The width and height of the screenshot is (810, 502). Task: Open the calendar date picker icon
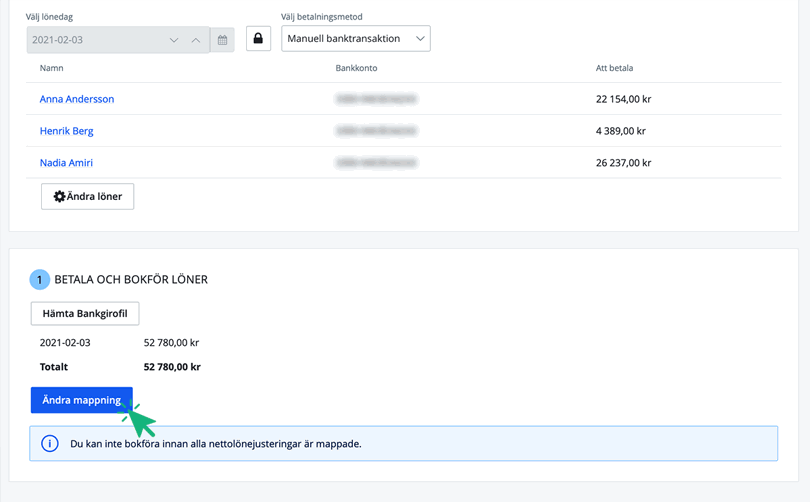click(x=222, y=40)
